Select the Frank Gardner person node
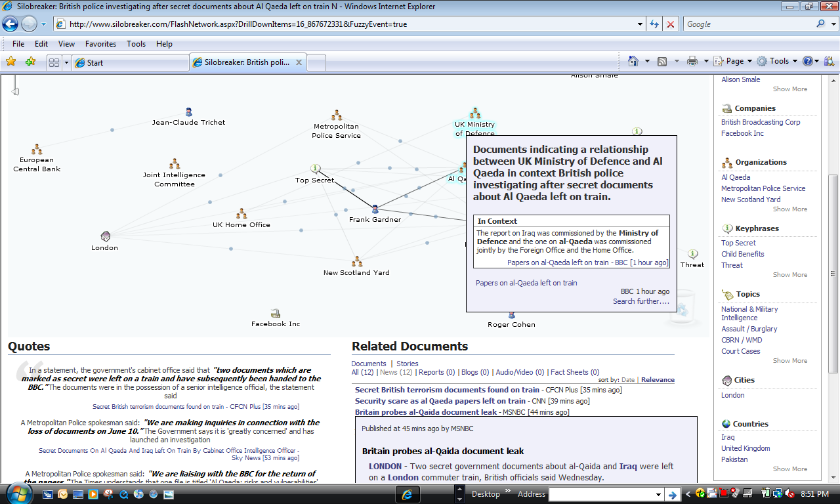Screen dimensions: 840x504 point(375,209)
